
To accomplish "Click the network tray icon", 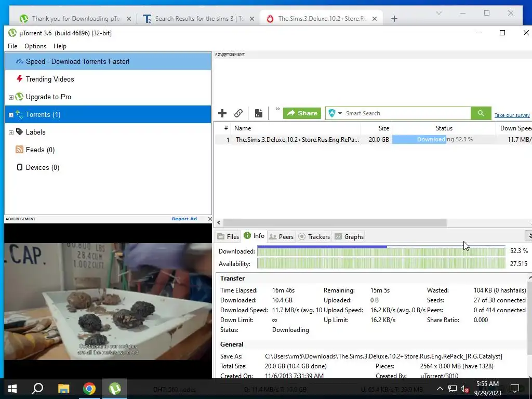I will [x=453, y=389].
